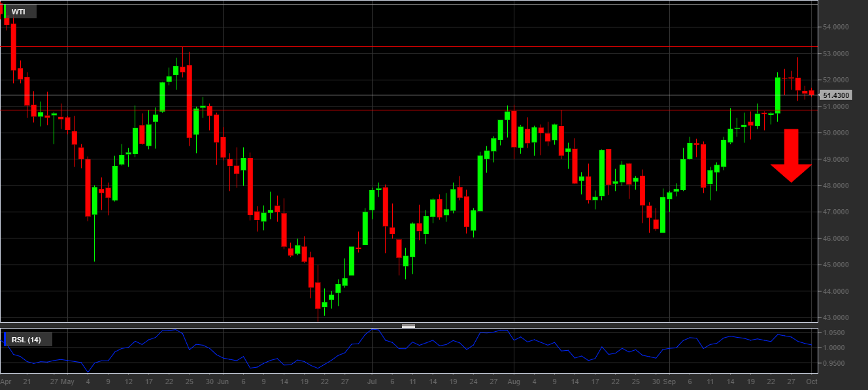Select the Jun date on time axis
This screenshot has height=390, width=868.
[223, 381]
